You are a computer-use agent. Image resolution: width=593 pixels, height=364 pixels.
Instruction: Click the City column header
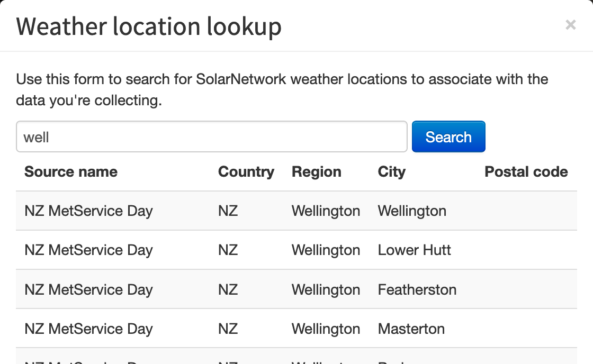pyautogui.click(x=391, y=171)
